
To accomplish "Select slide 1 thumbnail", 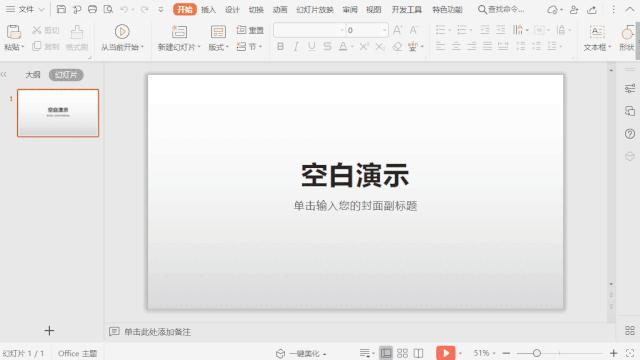I will [58, 113].
